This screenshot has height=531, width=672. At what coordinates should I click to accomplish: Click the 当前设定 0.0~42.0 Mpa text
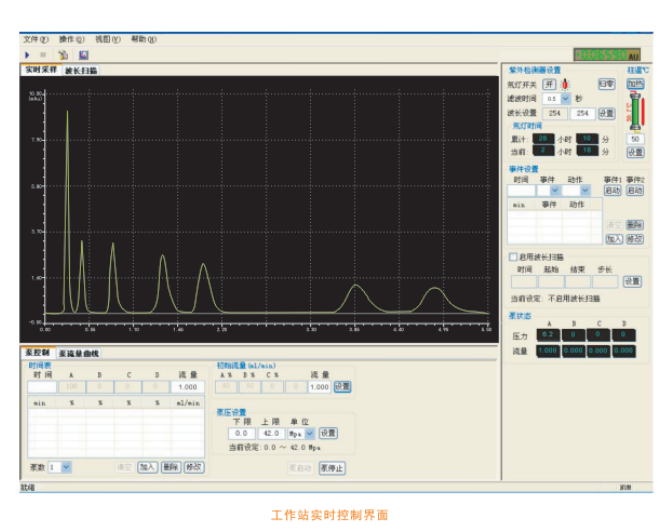click(274, 447)
